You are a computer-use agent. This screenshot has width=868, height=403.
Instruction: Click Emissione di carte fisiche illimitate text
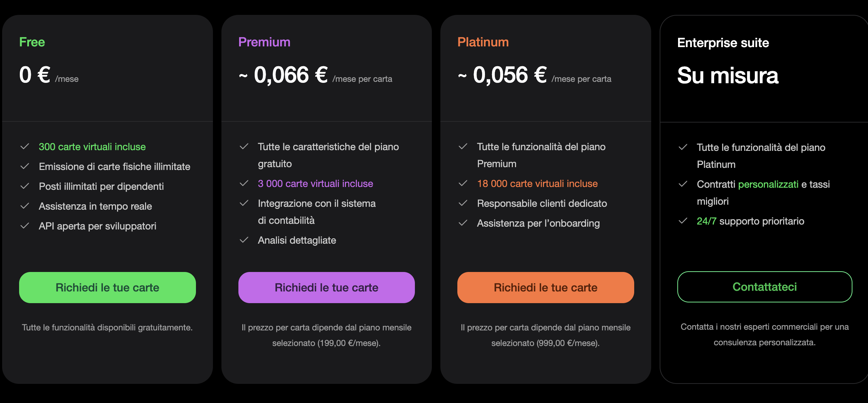[x=115, y=166]
